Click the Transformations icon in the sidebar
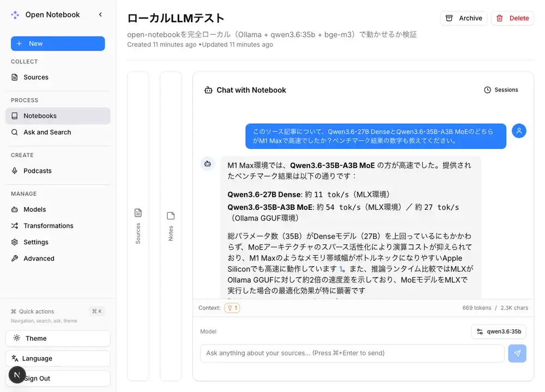Image resolution: width=545 pixels, height=392 pixels. tap(15, 226)
